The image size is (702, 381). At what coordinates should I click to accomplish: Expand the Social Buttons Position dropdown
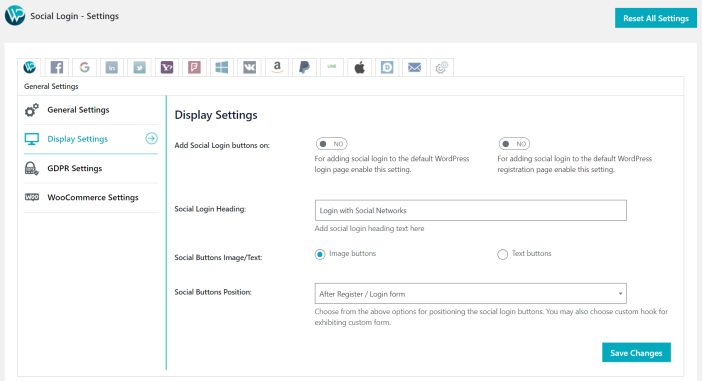point(471,294)
